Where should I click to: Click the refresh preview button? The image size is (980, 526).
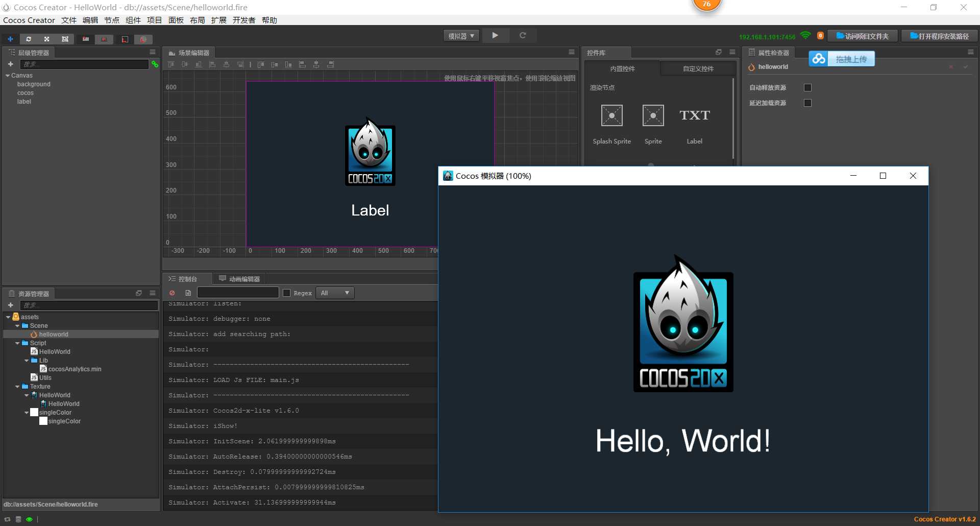click(x=523, y=35)
